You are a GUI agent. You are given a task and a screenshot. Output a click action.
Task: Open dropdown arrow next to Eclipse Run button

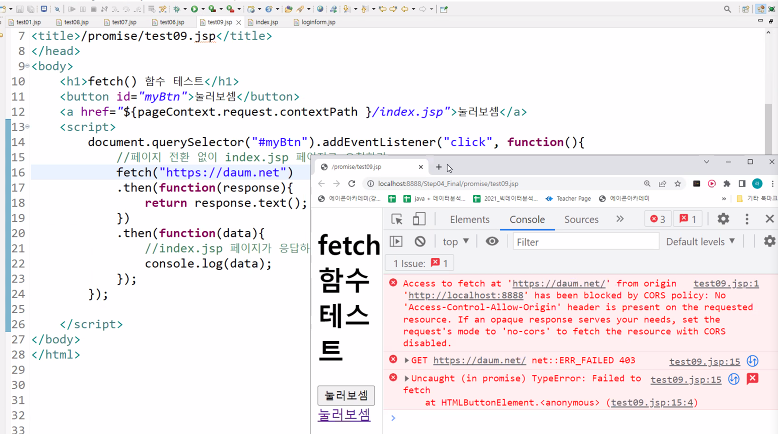pyautogui.click(x=203, y=9)
